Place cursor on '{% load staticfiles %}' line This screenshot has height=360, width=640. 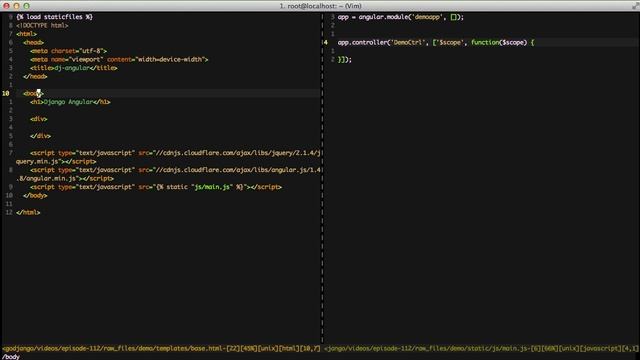pyautogui.click(x=54, y=17)
